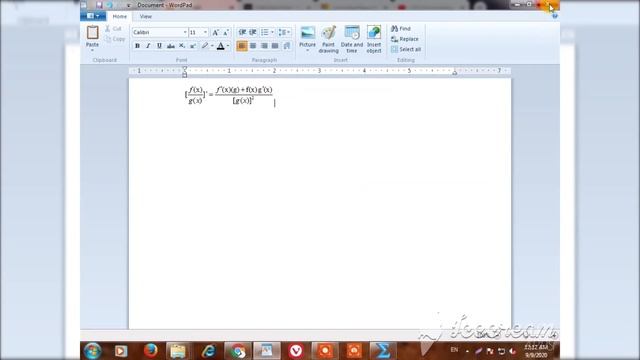This screenshot has width=640, height=360.
Task: Open WordPad Help icon
Action: (554, 16)
